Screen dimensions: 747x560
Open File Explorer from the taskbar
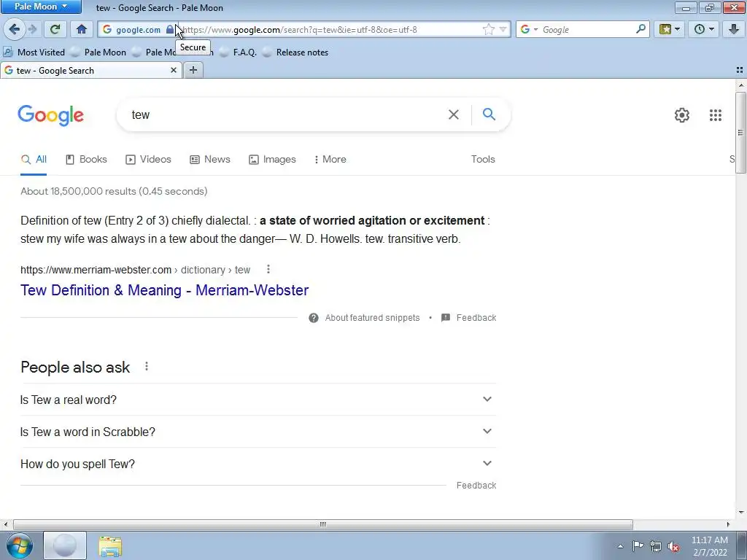[x=110, y=545]
